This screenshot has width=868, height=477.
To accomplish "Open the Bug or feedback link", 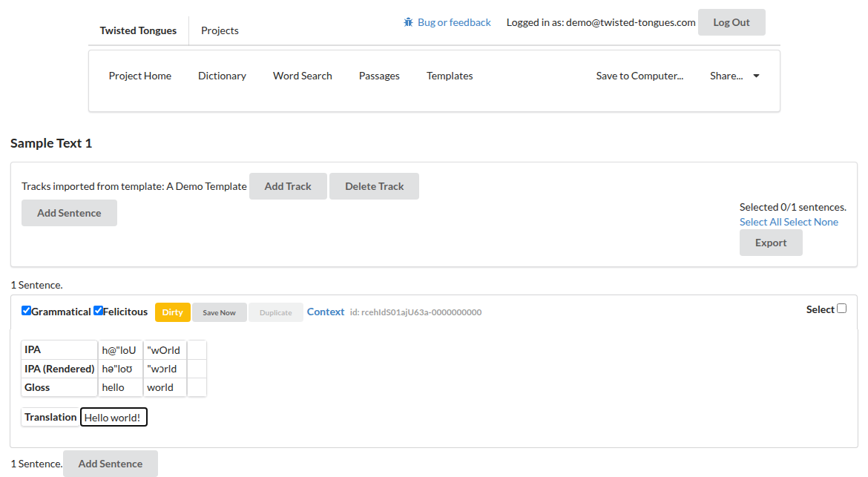I will coord(454,22).
